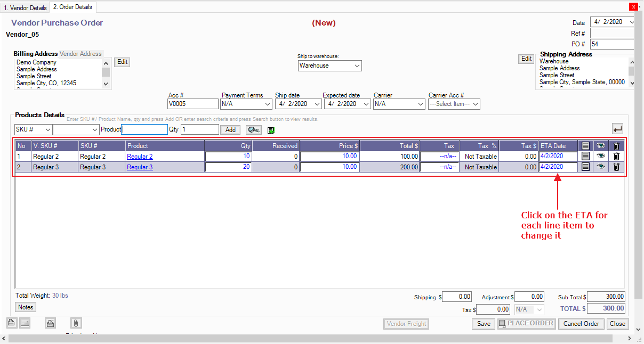644x344 pixels.
Task: Select the Vendor Address tab
Action: pos(80,54)
